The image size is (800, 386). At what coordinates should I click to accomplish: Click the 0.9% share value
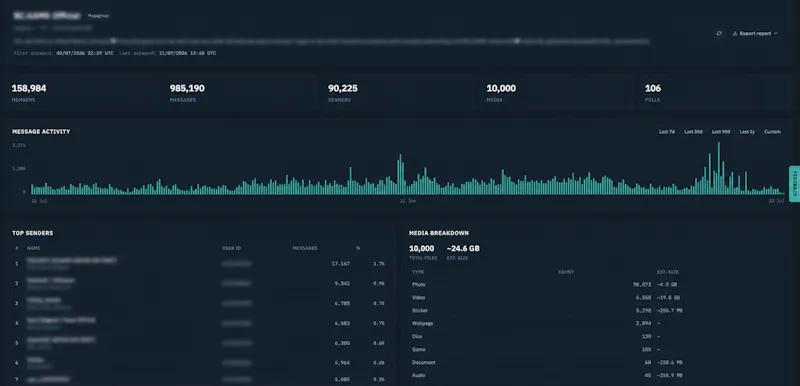click(379, 283)
